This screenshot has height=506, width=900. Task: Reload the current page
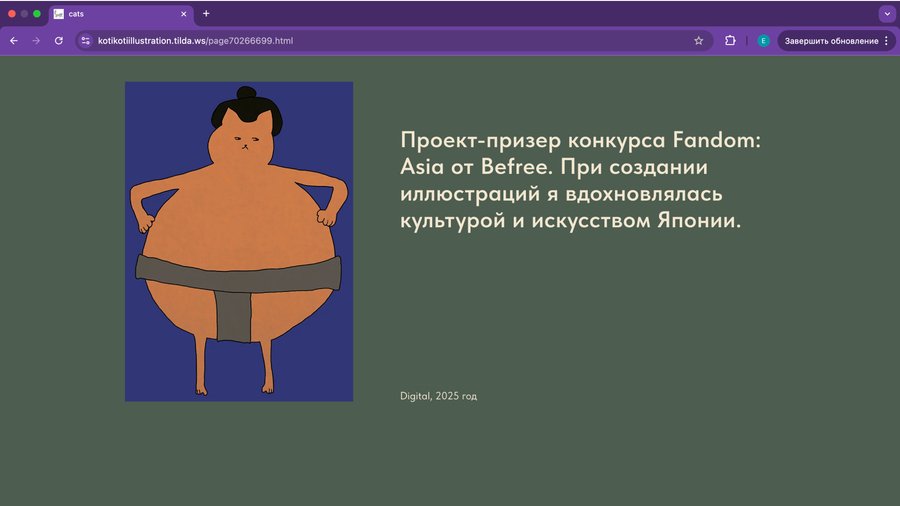(59, 41)
